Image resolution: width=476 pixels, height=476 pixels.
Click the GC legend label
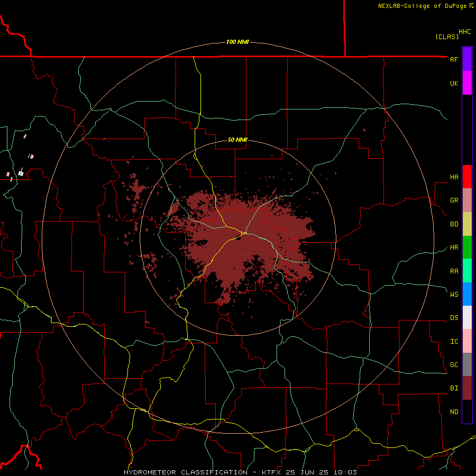[x=454, y=365]
